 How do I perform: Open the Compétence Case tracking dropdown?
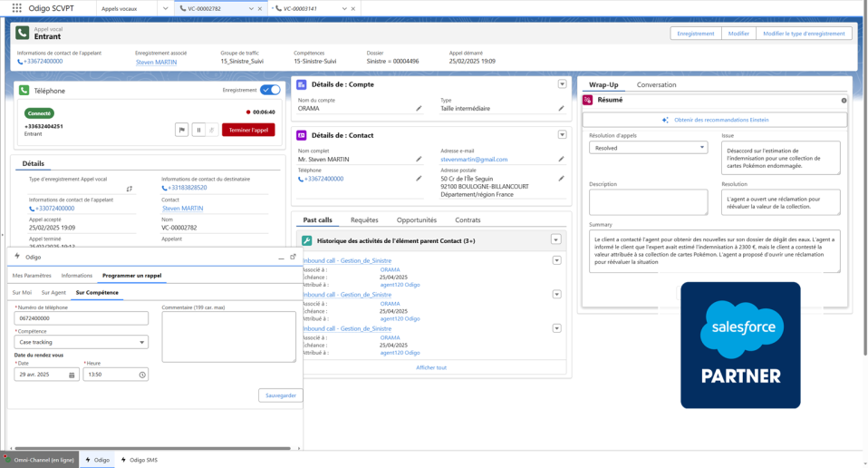(82, 342)
